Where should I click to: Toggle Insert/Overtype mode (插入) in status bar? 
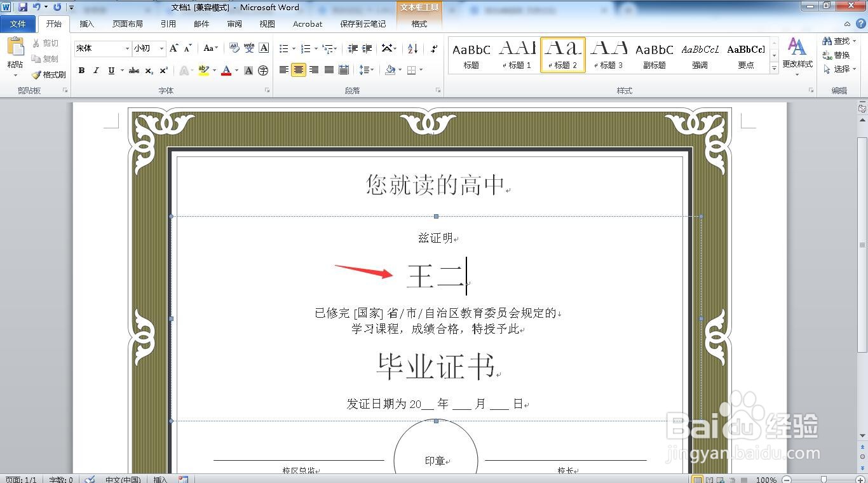tap(161, 479)
